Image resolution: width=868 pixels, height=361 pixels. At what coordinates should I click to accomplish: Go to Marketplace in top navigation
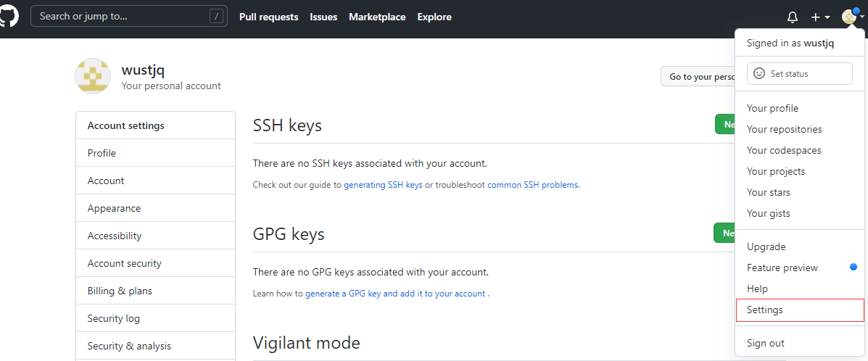coord(377,17)
